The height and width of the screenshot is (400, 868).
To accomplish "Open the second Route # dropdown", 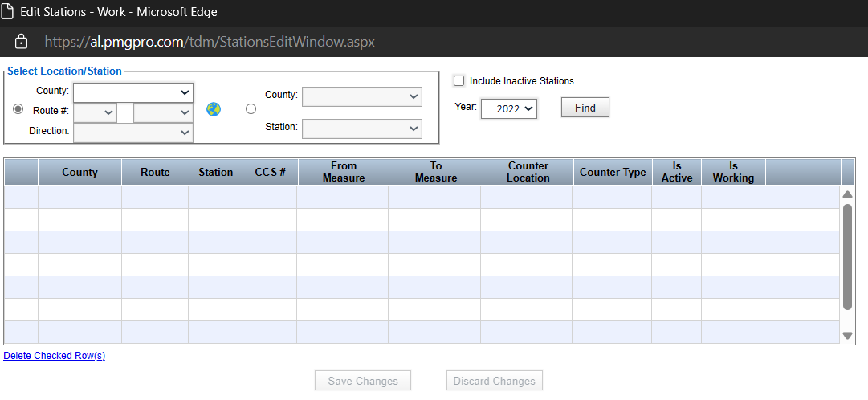I will (x=163, y=113).
